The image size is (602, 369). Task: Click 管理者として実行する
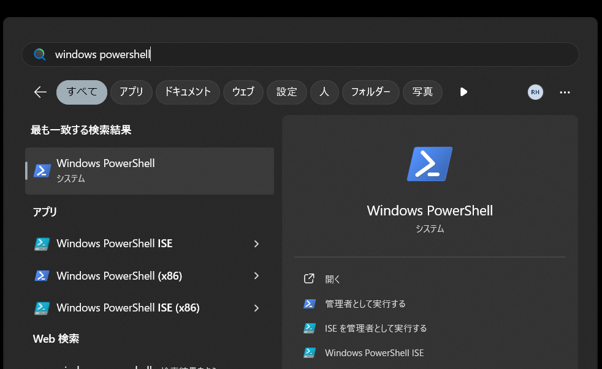pyautogui.click(x=365, y=304)
